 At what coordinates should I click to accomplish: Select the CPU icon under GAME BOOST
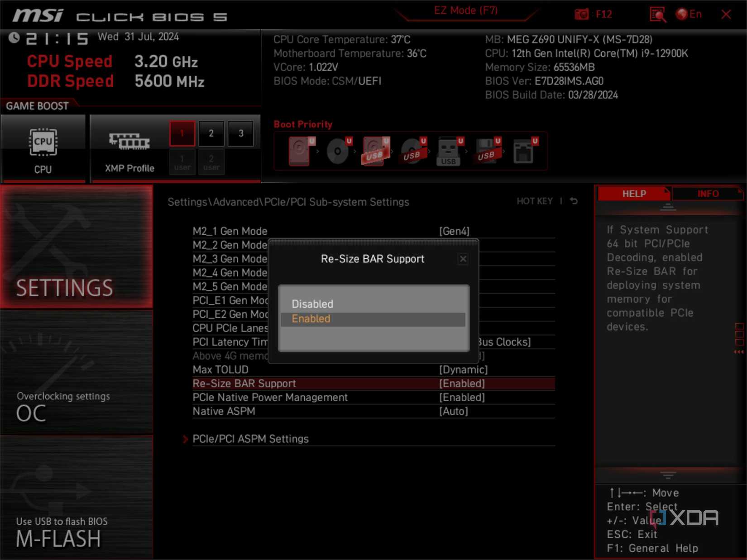coord(43,142)
